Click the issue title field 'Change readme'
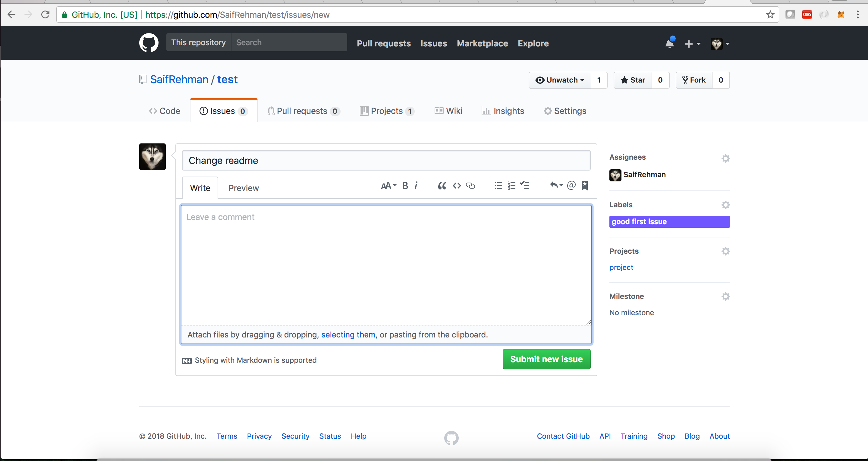The height and width of the screenshot is (461, 868). coord(385,160)
